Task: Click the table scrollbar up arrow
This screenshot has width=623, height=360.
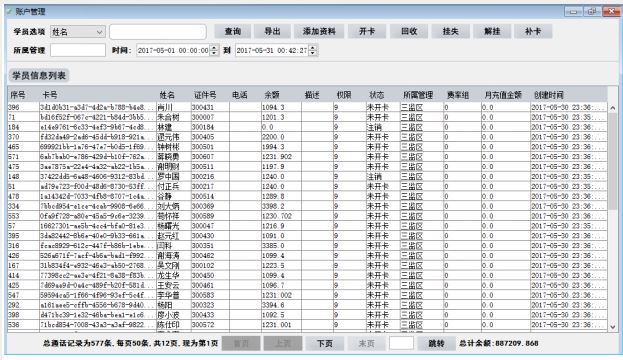Action: [613, 108]
